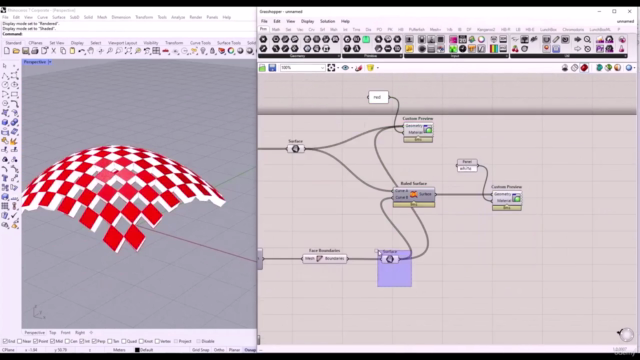
Task: Toggle Grid Snap in Rhino status bar
Action: tap(200, 350)
